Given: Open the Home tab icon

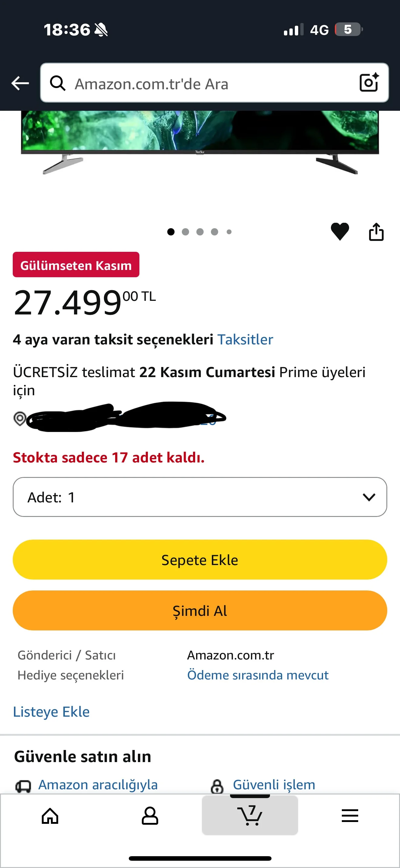Looking at the screenshot, I should (x=50, y=816).
